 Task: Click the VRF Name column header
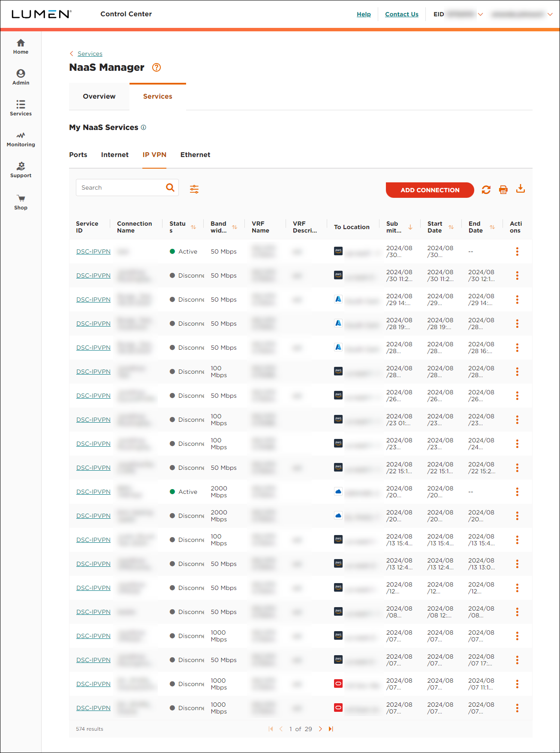(260, 227)
